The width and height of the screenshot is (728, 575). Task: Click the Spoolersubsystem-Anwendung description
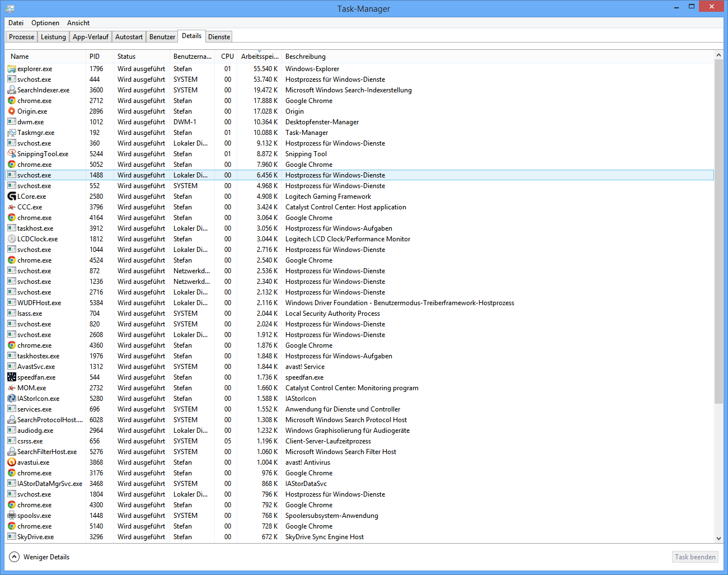pyautogui.click(x=331, y=516)
